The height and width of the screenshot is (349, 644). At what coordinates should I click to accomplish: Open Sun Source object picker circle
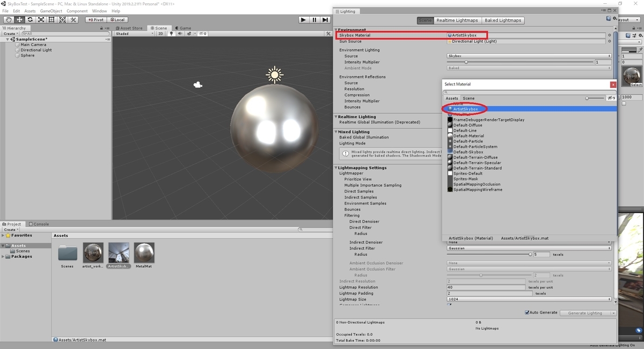point(610,41)
